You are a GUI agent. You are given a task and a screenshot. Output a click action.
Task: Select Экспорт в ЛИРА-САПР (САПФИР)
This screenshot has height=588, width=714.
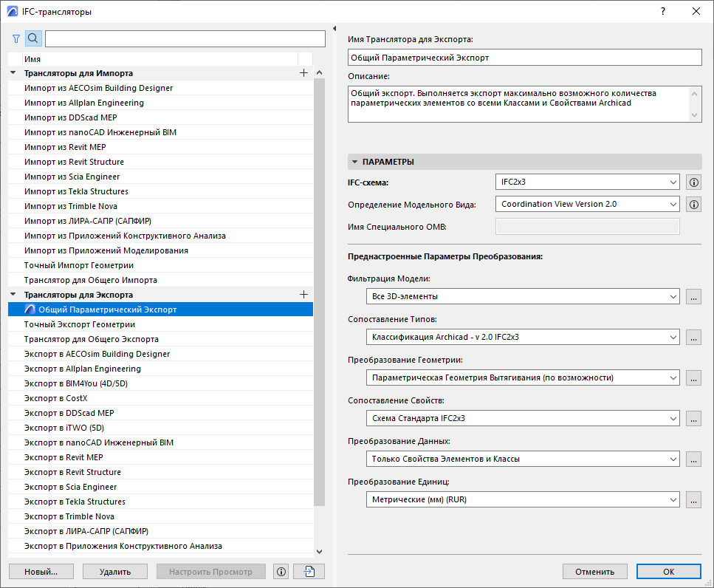160,531
